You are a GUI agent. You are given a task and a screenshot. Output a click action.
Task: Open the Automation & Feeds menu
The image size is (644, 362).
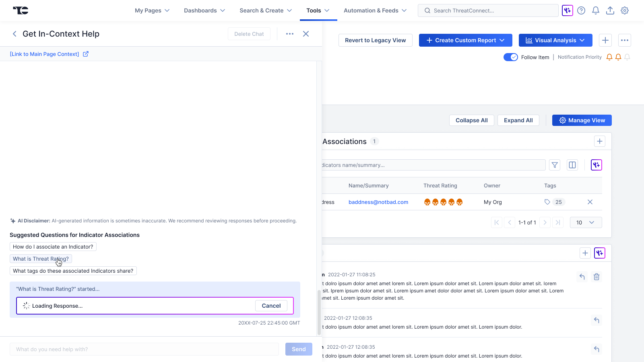(x=375, y=10)
